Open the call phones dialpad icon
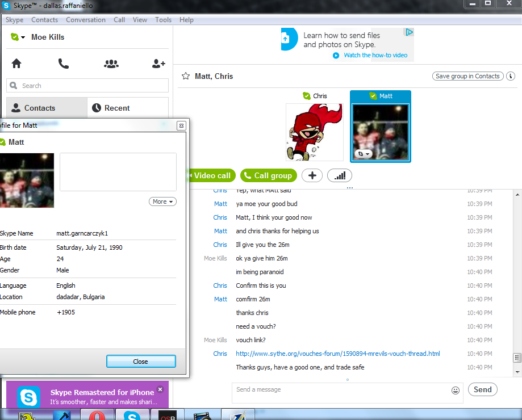522x420 pixels. [x=63, y=63]
